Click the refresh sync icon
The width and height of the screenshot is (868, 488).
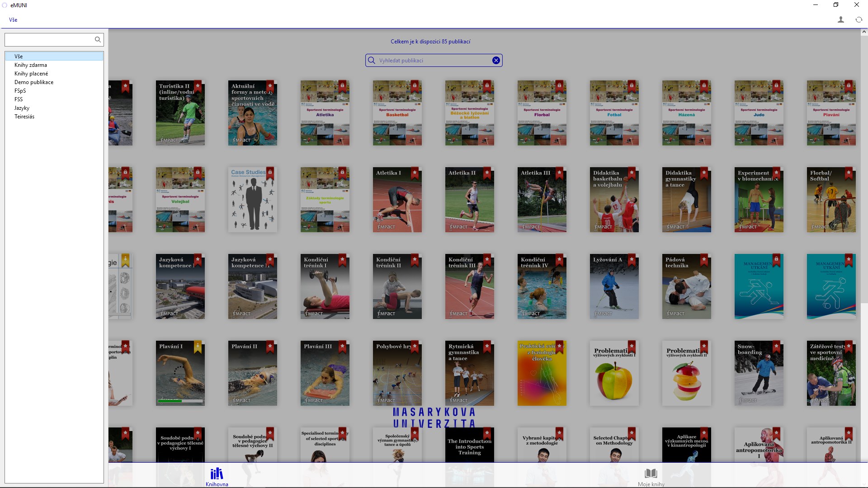(x=859, y=19)
